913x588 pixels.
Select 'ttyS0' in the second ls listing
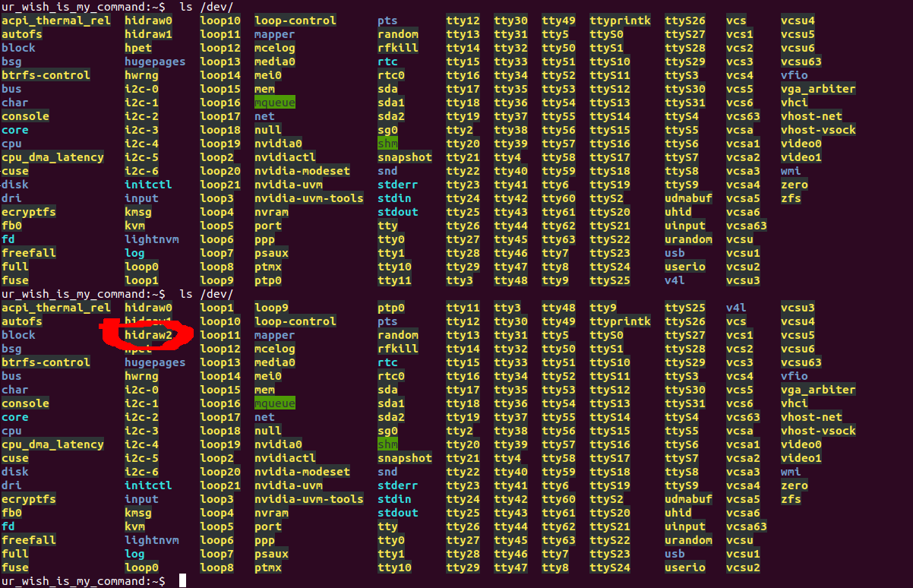click(607, 335)
